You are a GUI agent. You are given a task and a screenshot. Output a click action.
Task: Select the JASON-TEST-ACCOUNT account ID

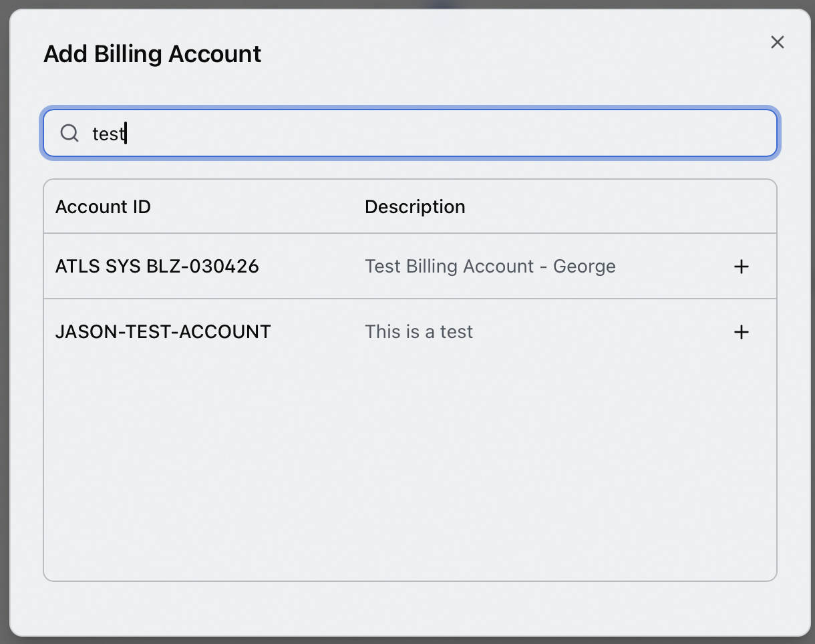(163, 332)
